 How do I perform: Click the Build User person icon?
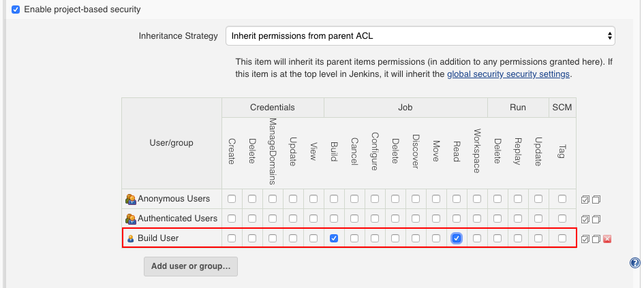point(131,238)
